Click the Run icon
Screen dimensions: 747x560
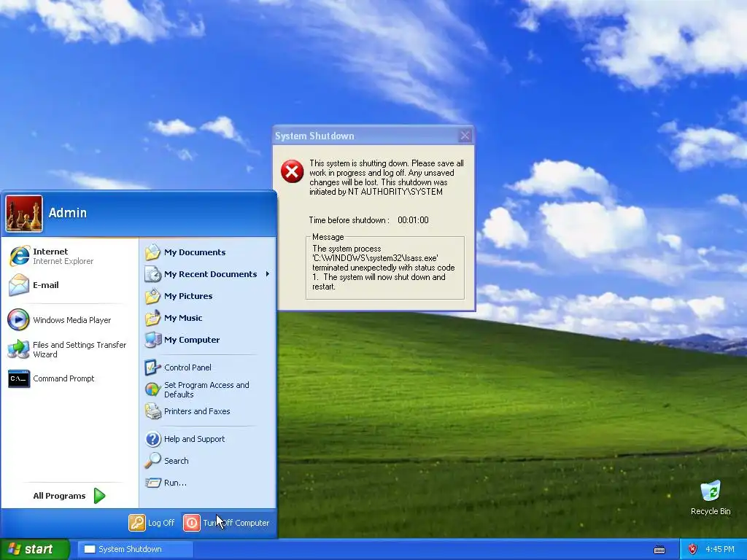153,483
